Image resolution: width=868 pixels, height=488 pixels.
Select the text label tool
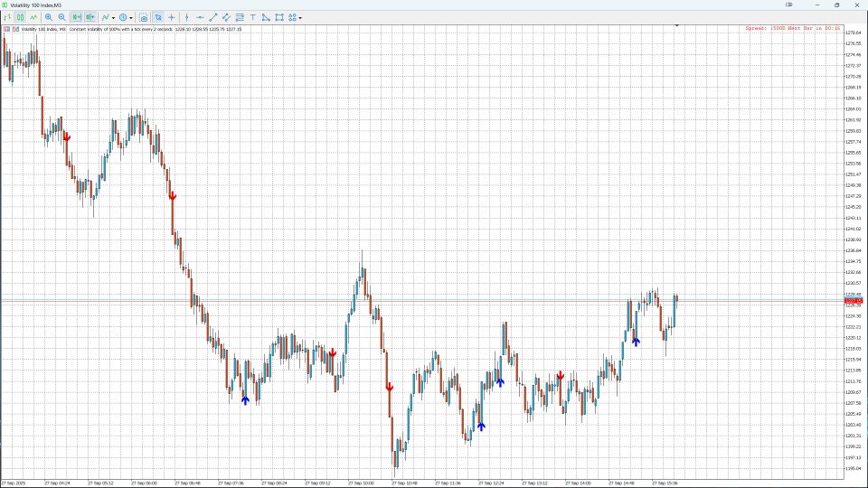coord(253,18)
